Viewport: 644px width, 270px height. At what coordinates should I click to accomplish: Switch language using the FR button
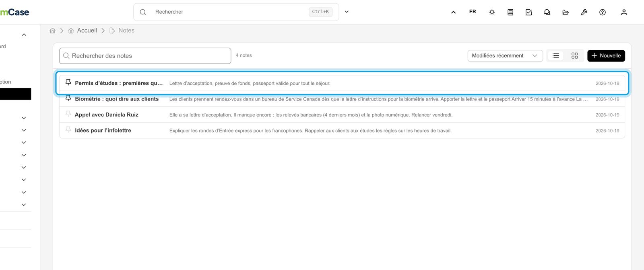[473, 12]
